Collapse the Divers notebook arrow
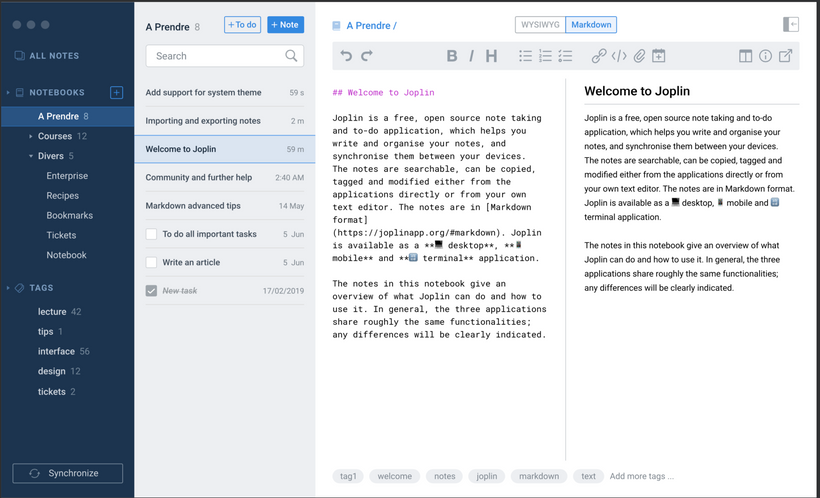 pos(30,156)
